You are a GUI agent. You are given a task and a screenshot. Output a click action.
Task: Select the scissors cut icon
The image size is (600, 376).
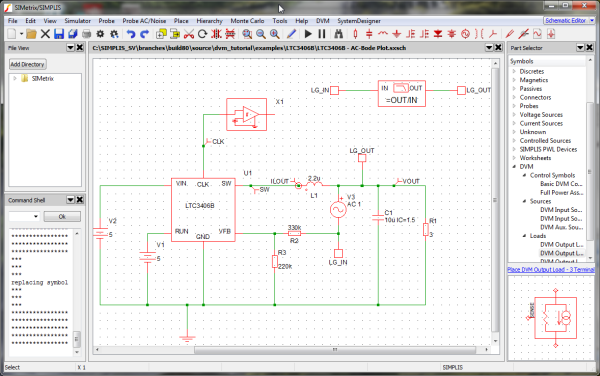(189, 34)
